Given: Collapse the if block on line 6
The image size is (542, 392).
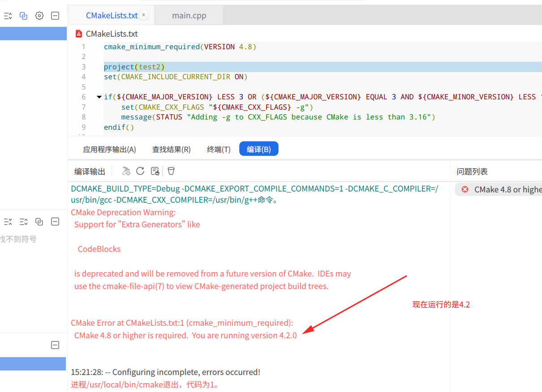Looking at the screenshot, I should coord(99,97).
